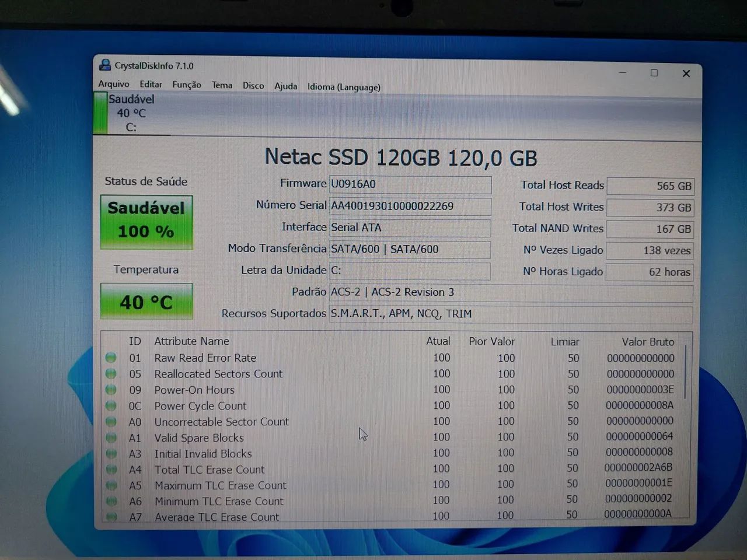Open the Ajuda menu
This screenshot has height=560, width=747.
(x=286, y=86)
